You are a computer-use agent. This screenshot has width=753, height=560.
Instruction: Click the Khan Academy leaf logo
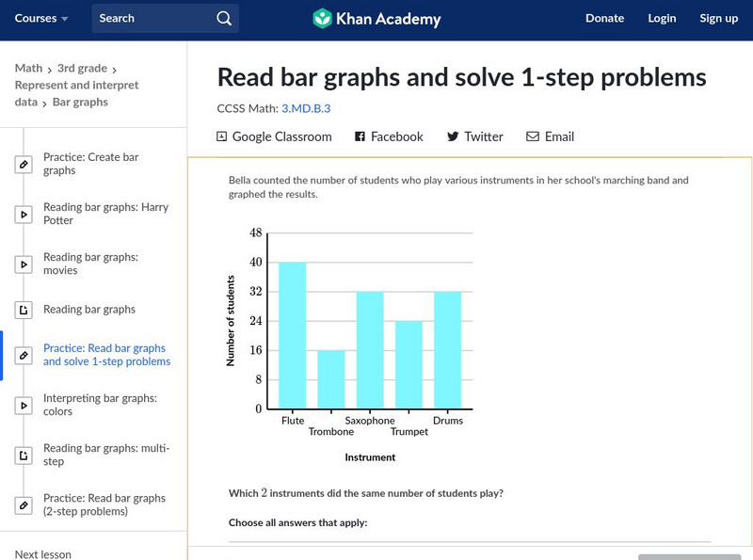[322, 19]
